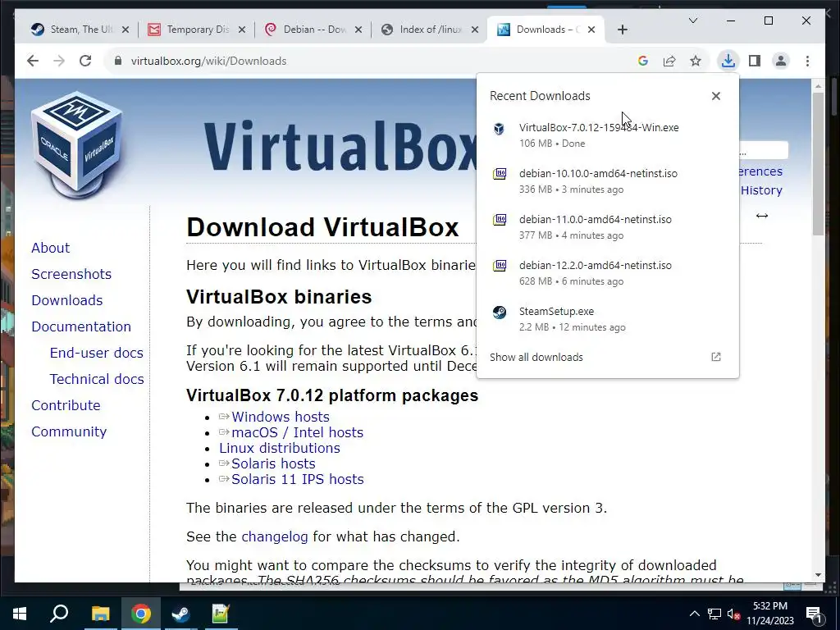
Task: Click the Solaris 11 IPS hosts link
Action: [297, 479]
